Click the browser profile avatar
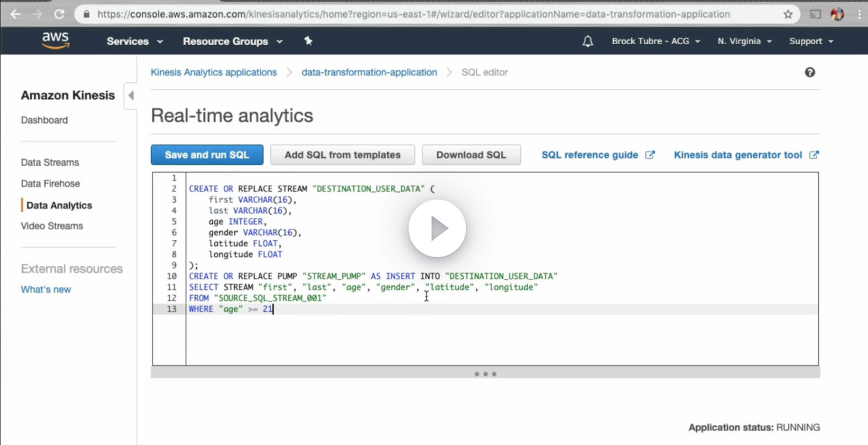The width and height of the screenshot is (868, 445). [837, 14]
